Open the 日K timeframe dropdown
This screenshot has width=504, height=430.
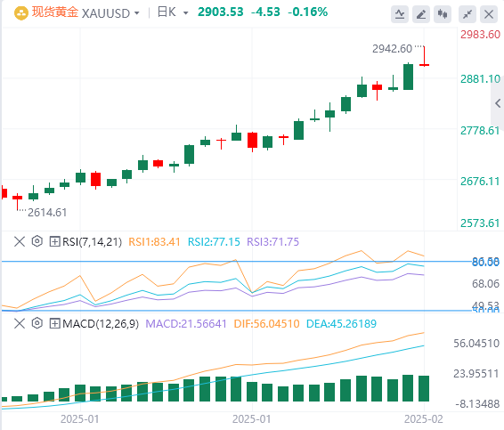(173, 12)
